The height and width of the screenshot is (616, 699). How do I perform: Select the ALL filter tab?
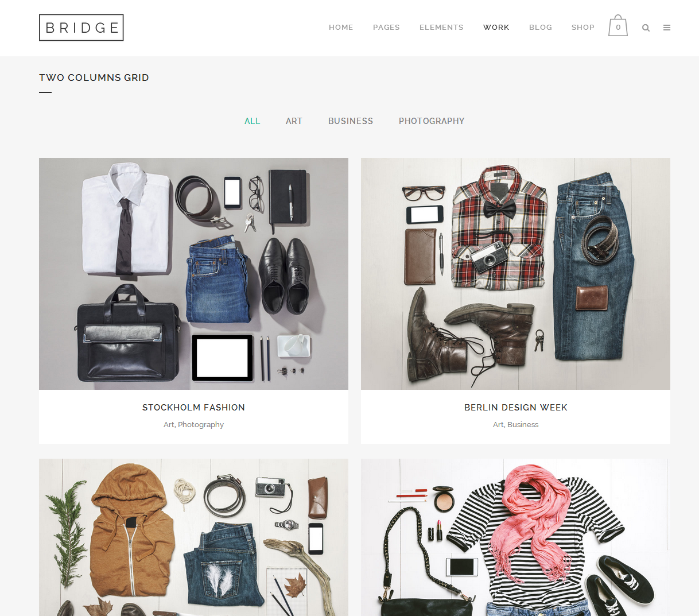click(253, 121)
